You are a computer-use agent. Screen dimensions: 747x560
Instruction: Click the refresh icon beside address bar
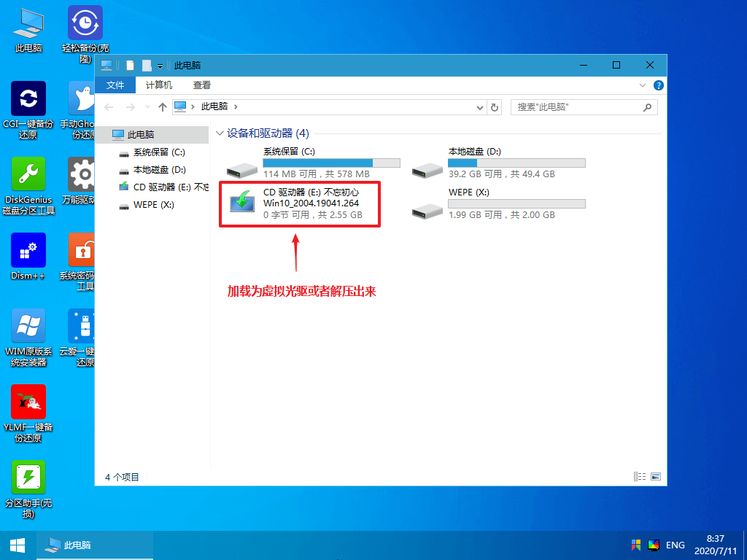click(495, 107)
